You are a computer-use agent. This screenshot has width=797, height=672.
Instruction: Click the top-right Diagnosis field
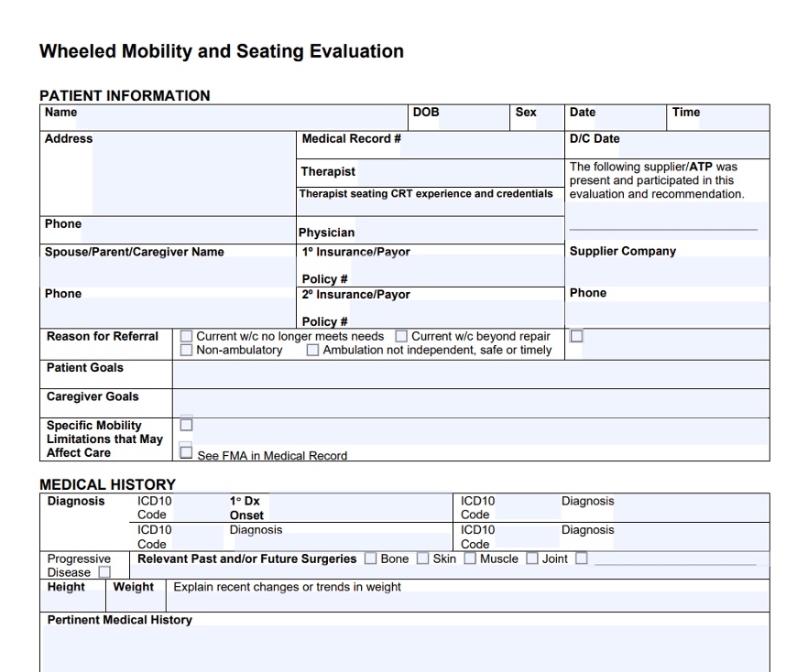[692, 507]
